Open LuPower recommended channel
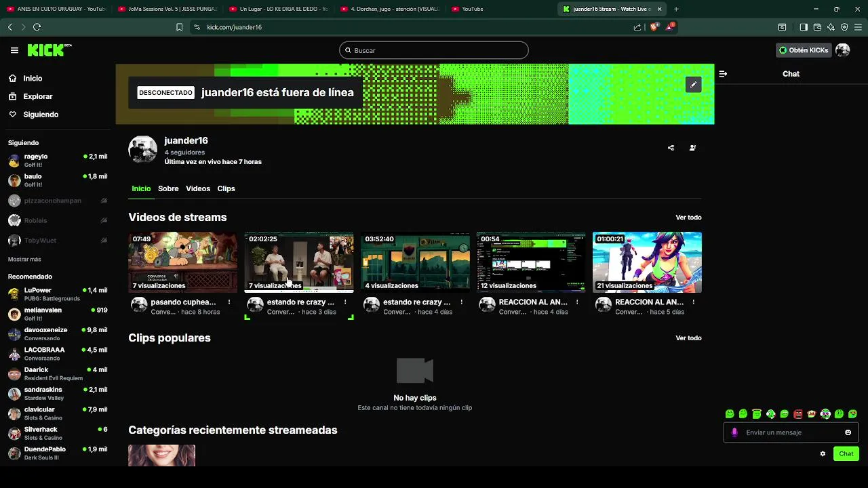Screen dimensions: 868x488 coord(58,294)
